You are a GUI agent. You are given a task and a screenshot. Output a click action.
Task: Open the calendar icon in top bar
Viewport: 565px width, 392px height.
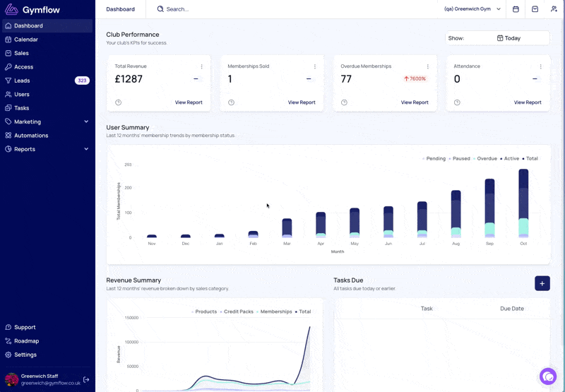tap(516, 9)
